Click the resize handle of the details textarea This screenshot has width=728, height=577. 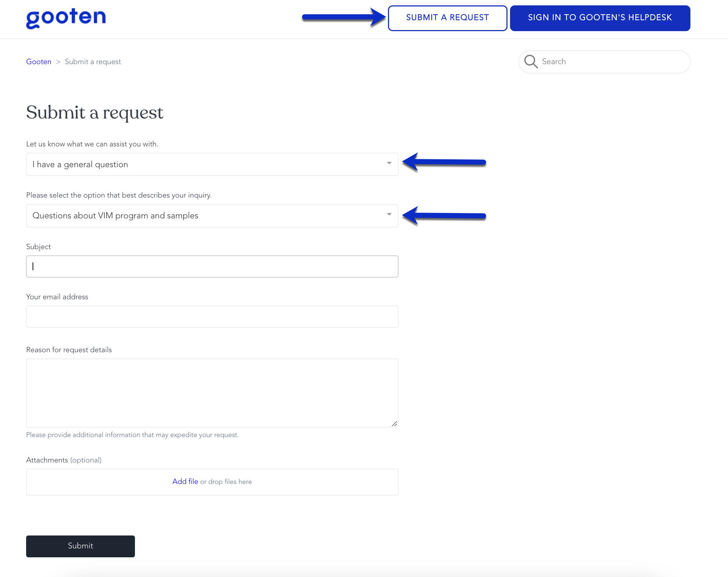click(x=394, y=423)
